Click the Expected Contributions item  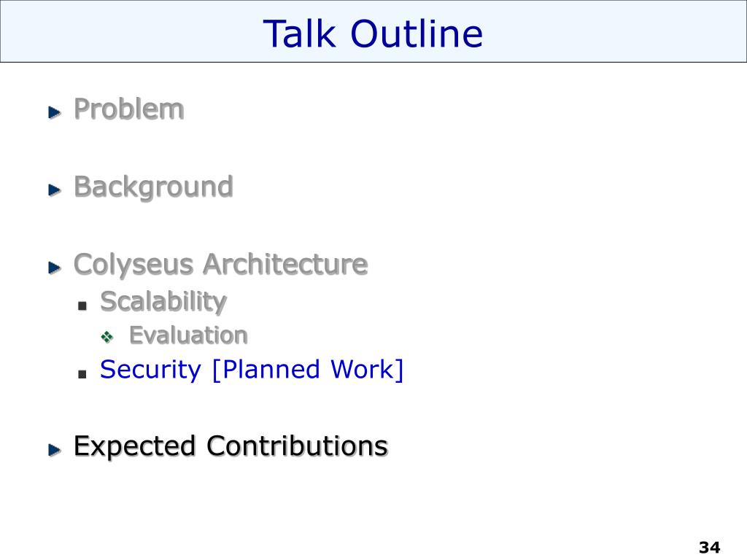pos(231,447)
